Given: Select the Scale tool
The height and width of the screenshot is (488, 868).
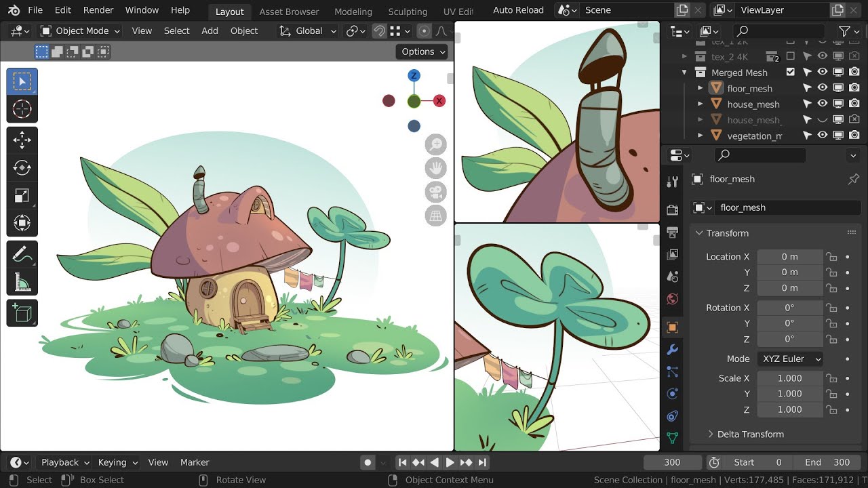Looking at the screenshot, I should pyautogui.click(x=22, y=196).
